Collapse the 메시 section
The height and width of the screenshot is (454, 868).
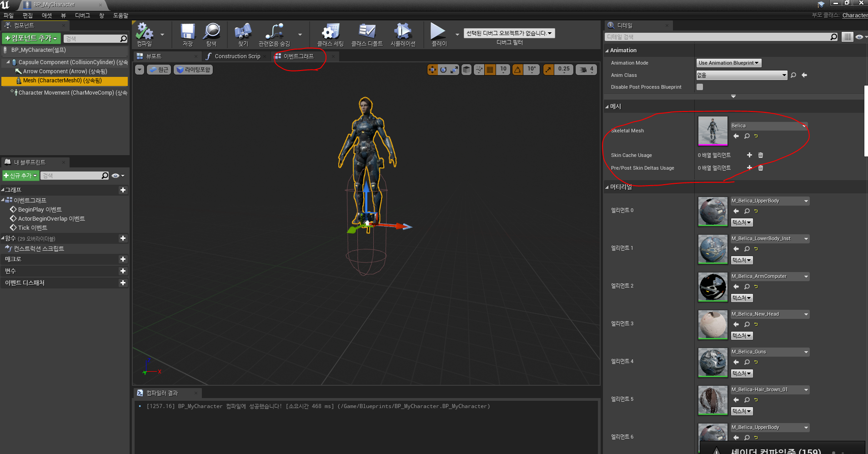point(607,106)
